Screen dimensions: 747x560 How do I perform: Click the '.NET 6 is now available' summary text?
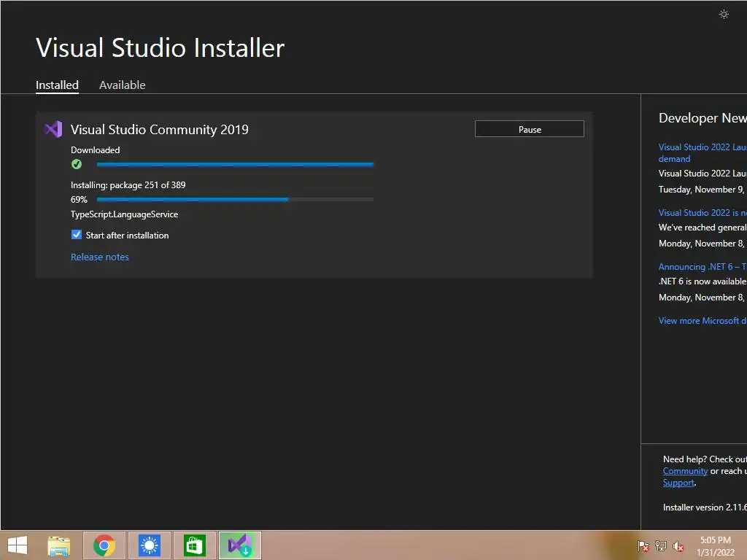[703, 281]
